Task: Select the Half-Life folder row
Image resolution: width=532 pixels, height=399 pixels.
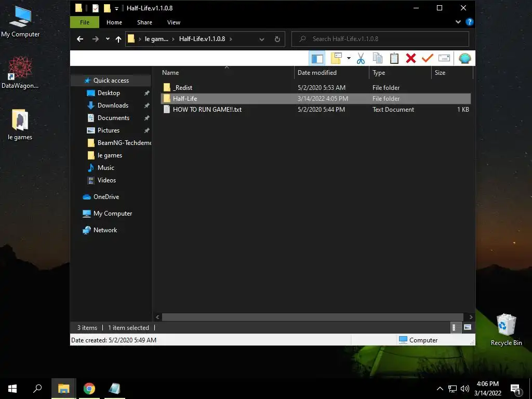Action: coord(315,99)
